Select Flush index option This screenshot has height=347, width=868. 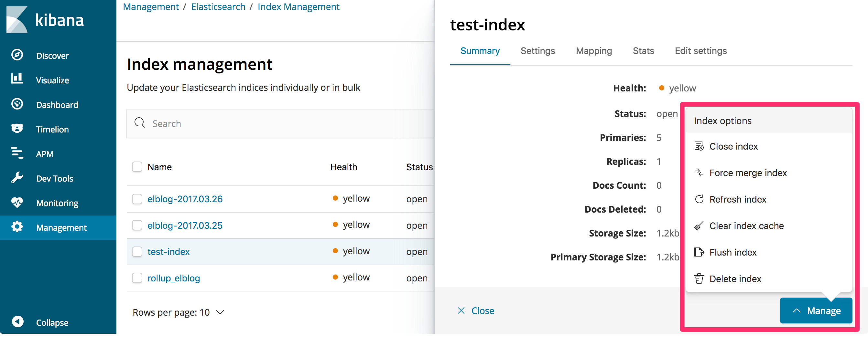point(769,252)
